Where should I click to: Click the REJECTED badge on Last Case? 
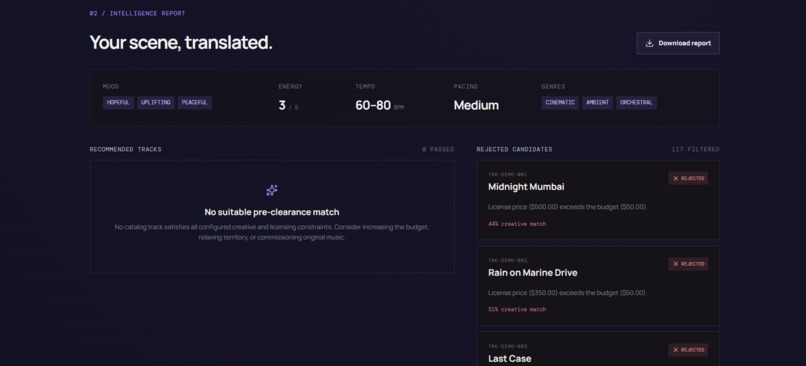[688, 350]
